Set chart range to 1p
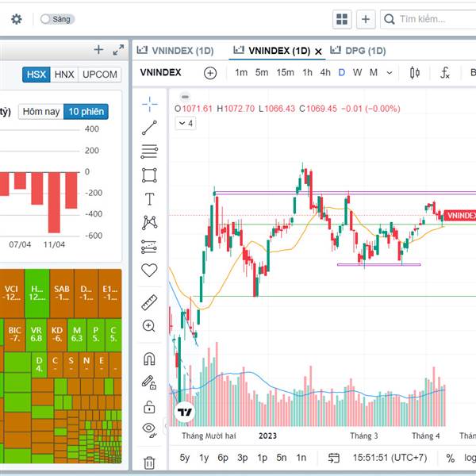 pos(262,458)
